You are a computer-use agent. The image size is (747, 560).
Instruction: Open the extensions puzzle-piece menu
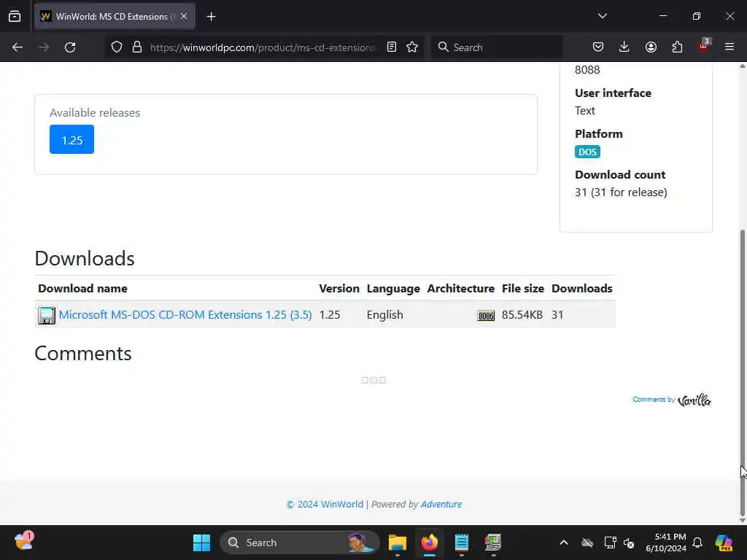(677, 47)
